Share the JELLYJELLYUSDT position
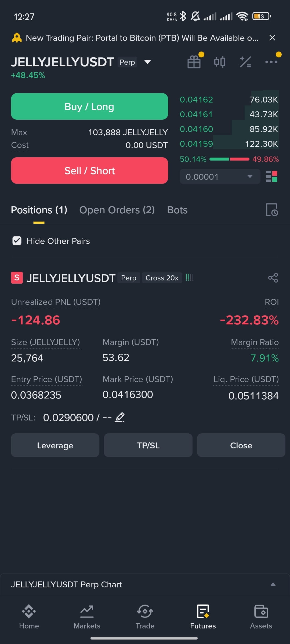The height and width of the screenshot is (644, 290). pos(273,278)
